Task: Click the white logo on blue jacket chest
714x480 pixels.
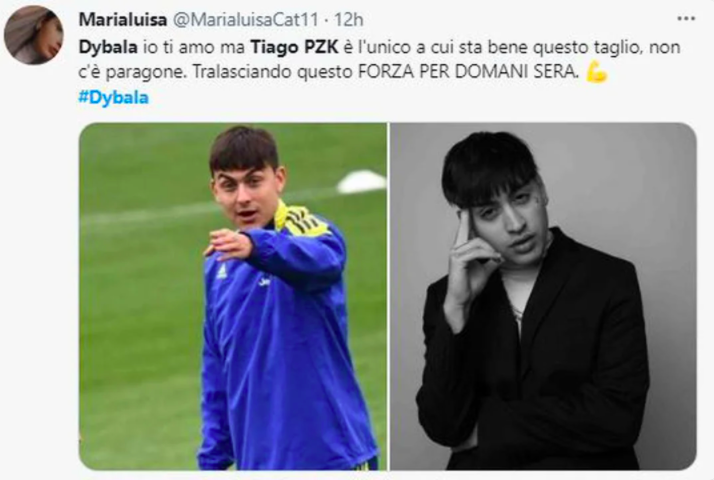Action: click(x=222, y=272)
